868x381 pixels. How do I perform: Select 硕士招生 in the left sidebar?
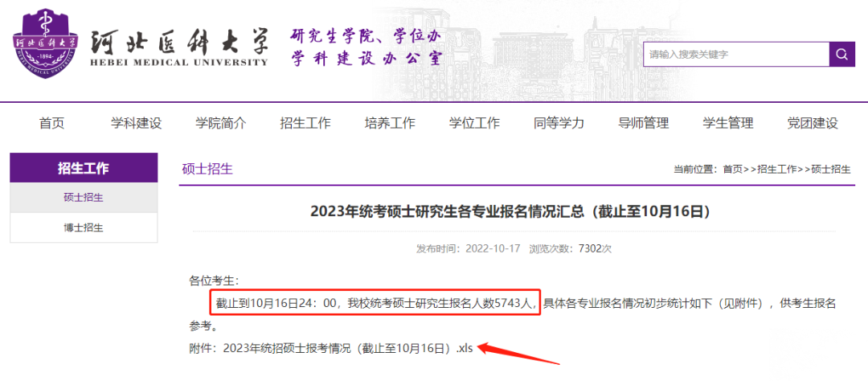pos(84,198)
